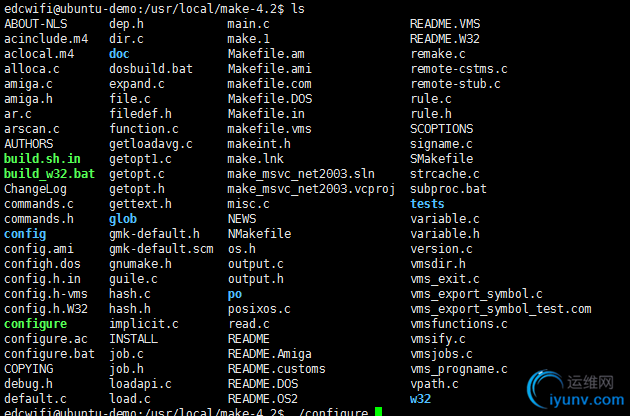This screenshot has height=416, width=630.
Task: Click the configure executable file name
Action: coord(35,324)
